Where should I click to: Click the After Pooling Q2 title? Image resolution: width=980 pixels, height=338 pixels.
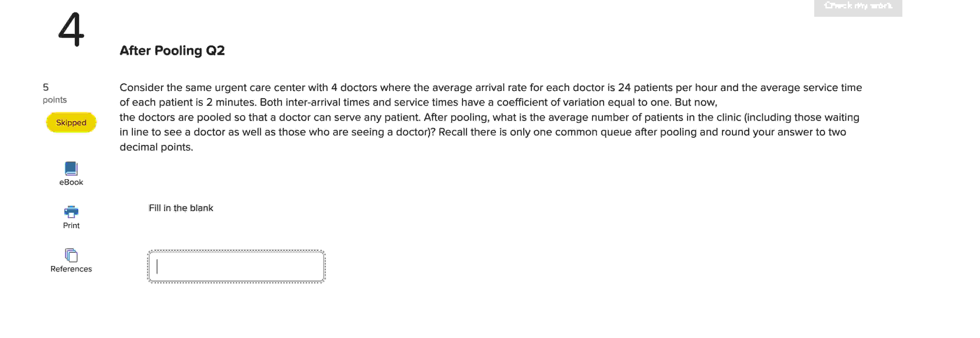[x=172, y=50]
